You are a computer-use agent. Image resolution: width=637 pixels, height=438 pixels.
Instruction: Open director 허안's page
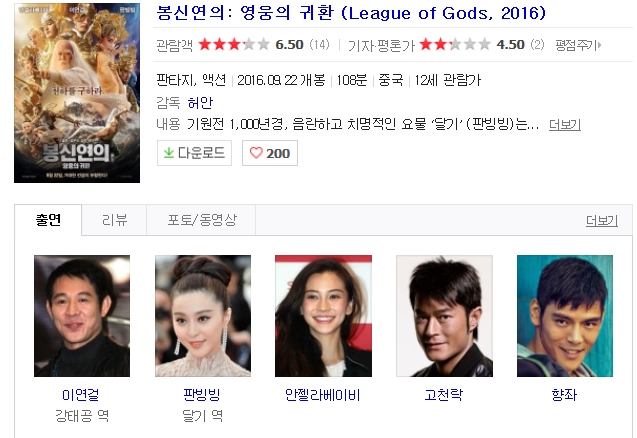point(200,102)
